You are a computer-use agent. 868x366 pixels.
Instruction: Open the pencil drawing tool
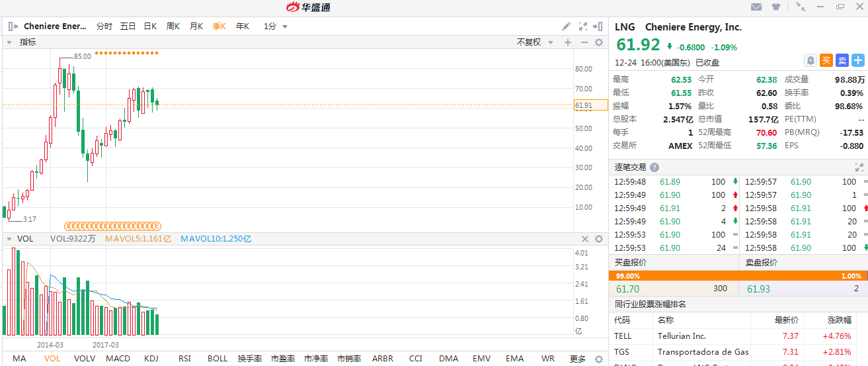[x=566, y=26]
